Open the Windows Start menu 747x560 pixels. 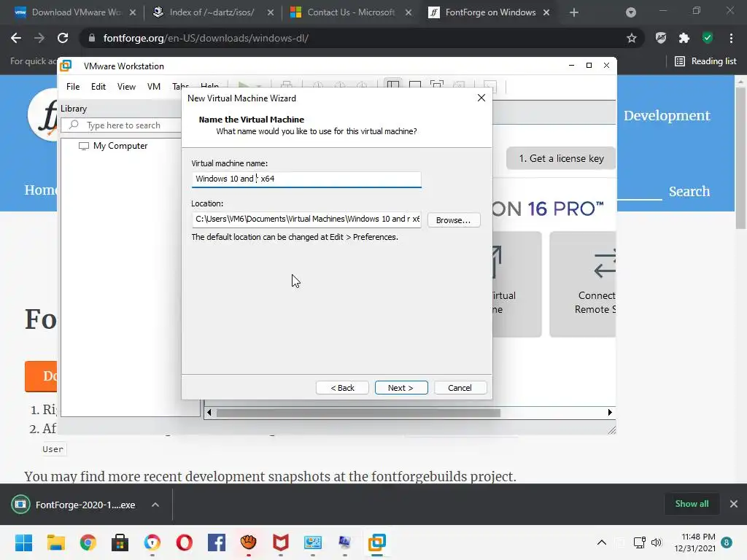pyautogui.click(x=23, y=542)
